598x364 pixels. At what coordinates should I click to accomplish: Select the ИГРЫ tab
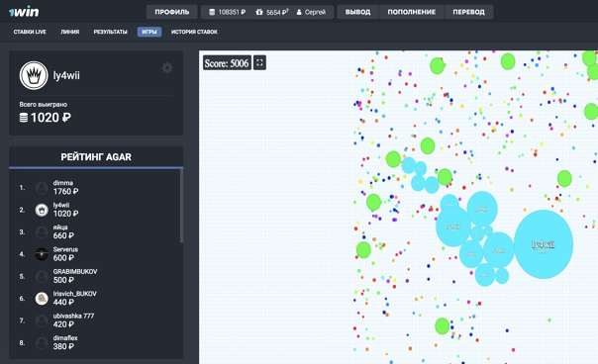[x=149, y=32]
